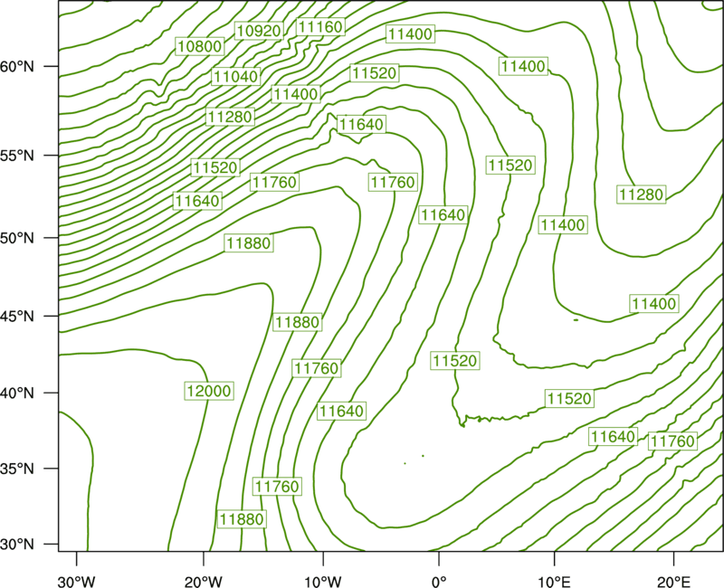Image resolution: width=724 pixels, height=588 pixels.
Task: Click the 10°W longitude axis label
Action: 323,582
